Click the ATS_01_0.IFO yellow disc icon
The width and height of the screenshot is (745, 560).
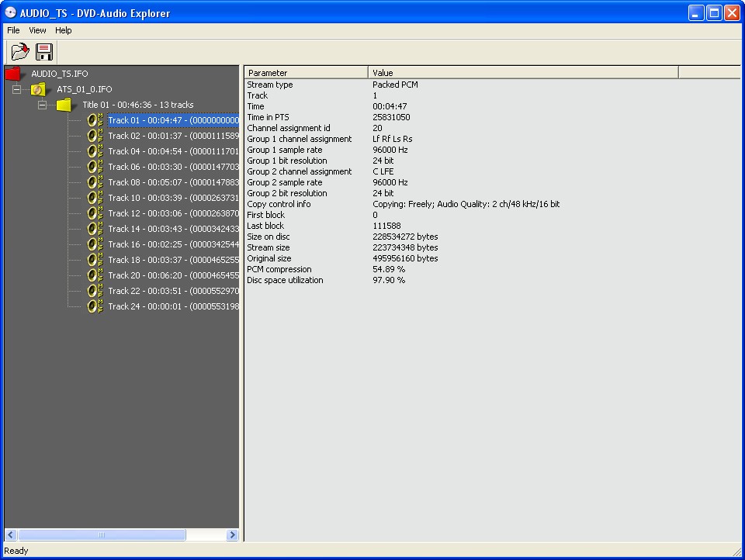[x=40, y=89]
